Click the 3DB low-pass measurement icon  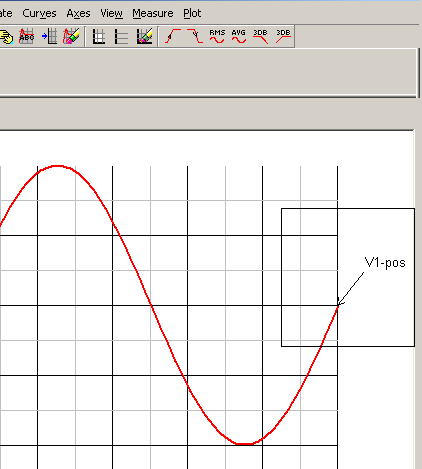(x=260, y=36)
